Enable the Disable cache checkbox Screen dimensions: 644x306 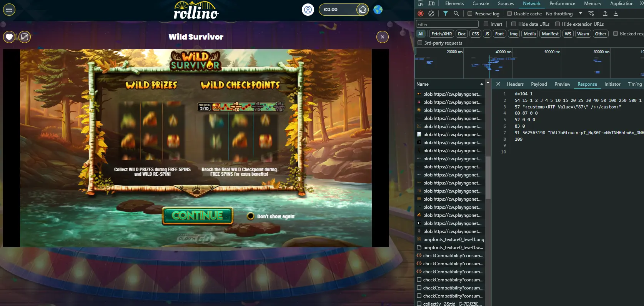tap(509, 13)
